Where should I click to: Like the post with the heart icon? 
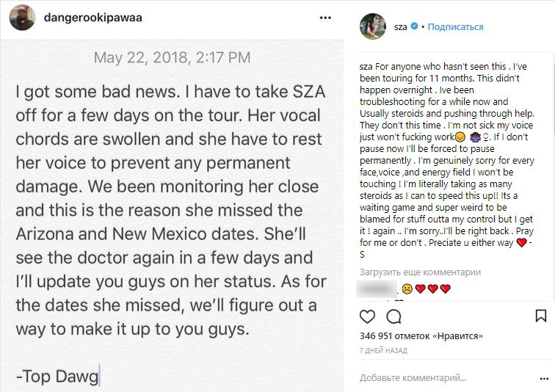[x=368, y=316]
